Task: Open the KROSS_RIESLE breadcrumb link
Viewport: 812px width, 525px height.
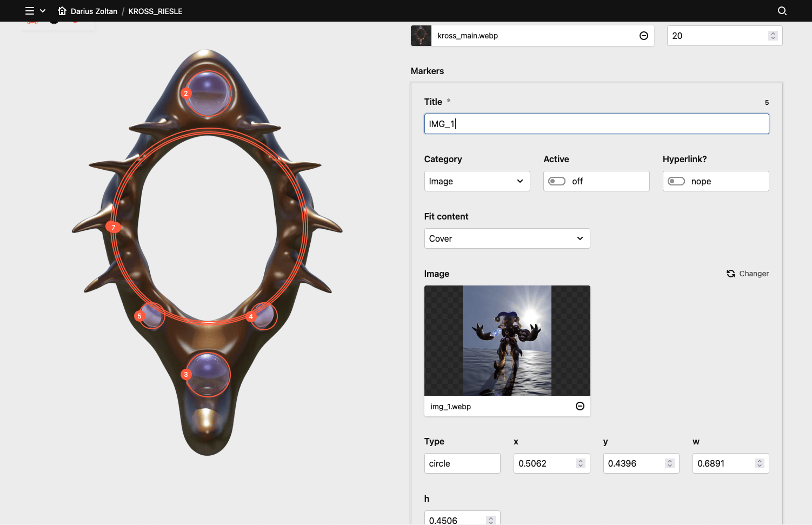Action: (x=155, y=11)
